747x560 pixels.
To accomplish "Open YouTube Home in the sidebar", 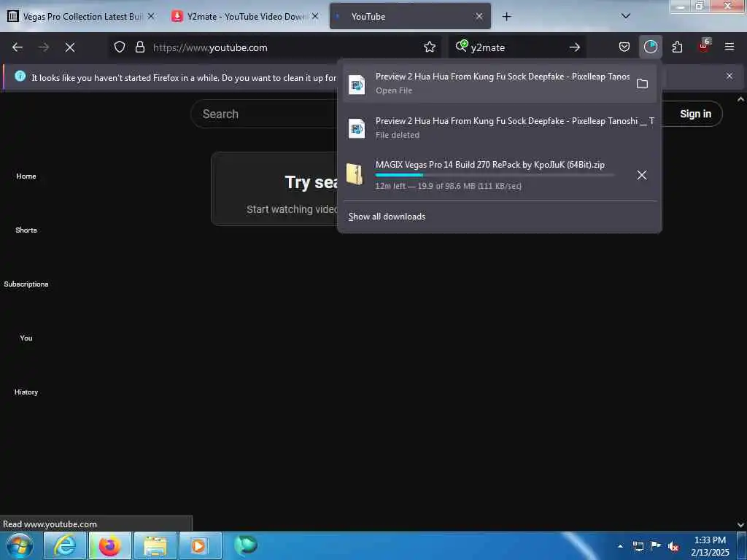I will click(26, 176).
